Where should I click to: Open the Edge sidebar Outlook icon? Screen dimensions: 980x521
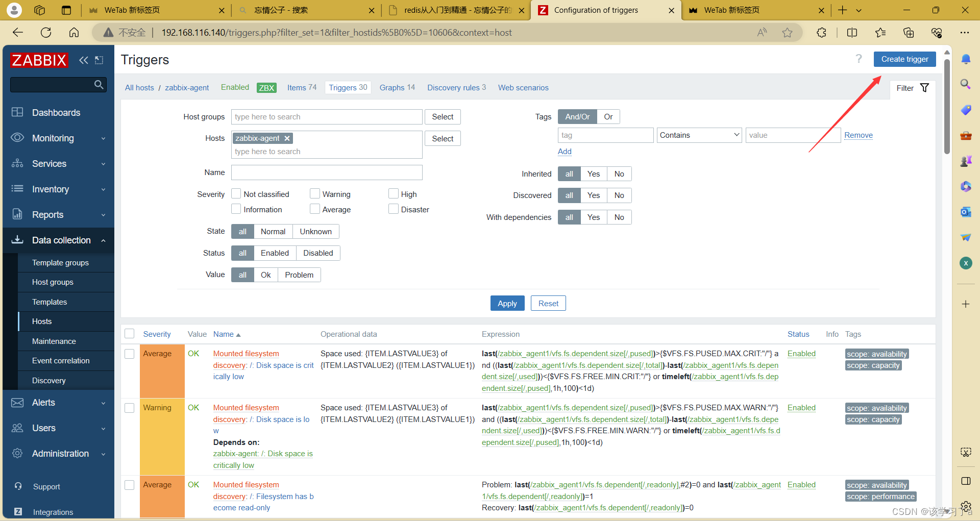966,212
